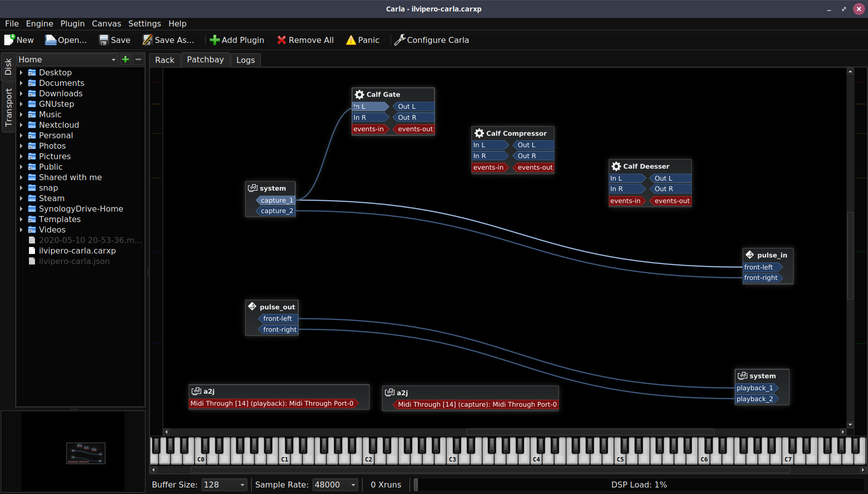Switch to the Rack tab
This screenshot has height=494, width=868.
[x=164, y=60]
